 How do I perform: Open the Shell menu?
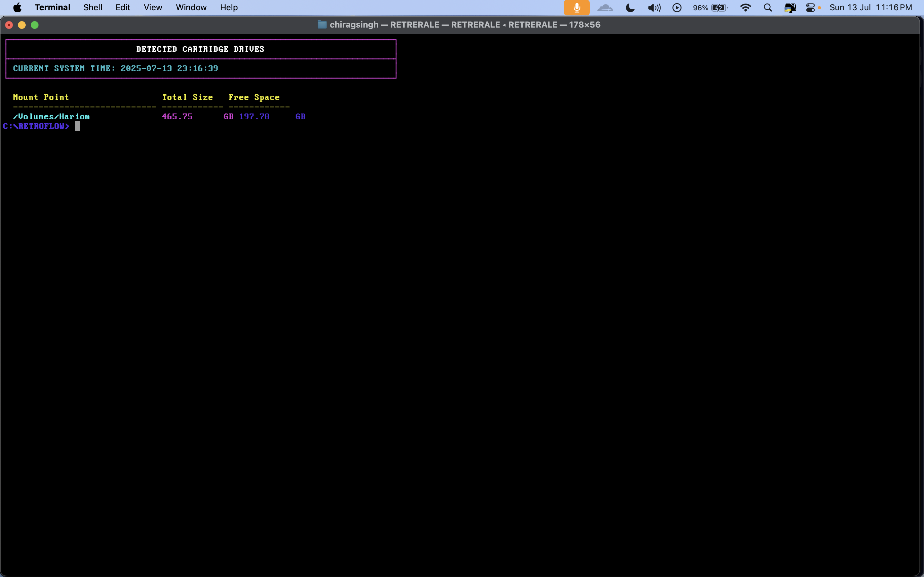[93, 8]
